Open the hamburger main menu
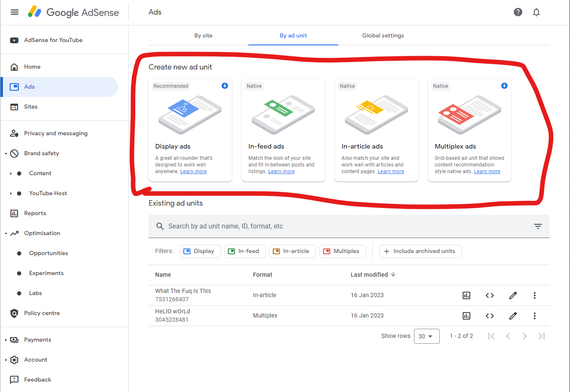 click(15, 12)
